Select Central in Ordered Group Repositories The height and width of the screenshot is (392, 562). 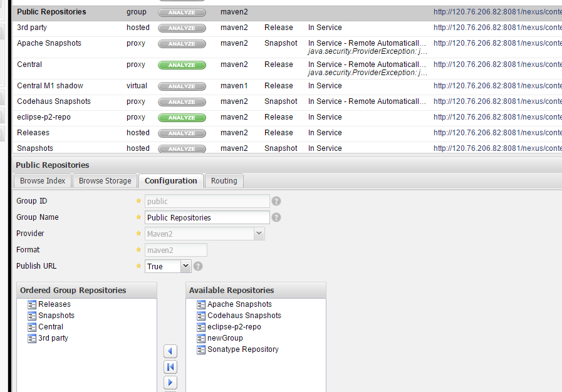point(51,327)
